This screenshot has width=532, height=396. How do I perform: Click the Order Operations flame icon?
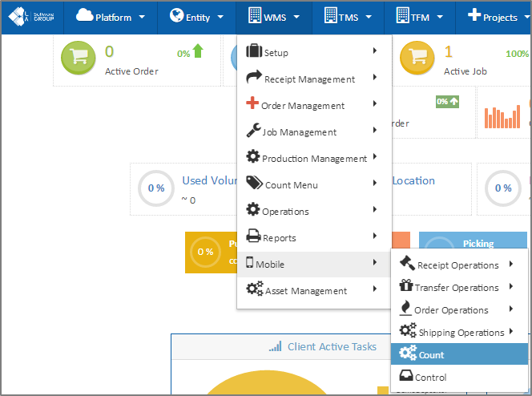[x=405, y=308]
